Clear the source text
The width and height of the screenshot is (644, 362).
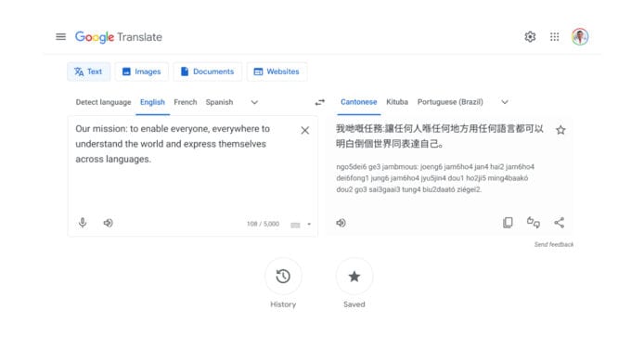pyautogui.click(x=304, y=130)
